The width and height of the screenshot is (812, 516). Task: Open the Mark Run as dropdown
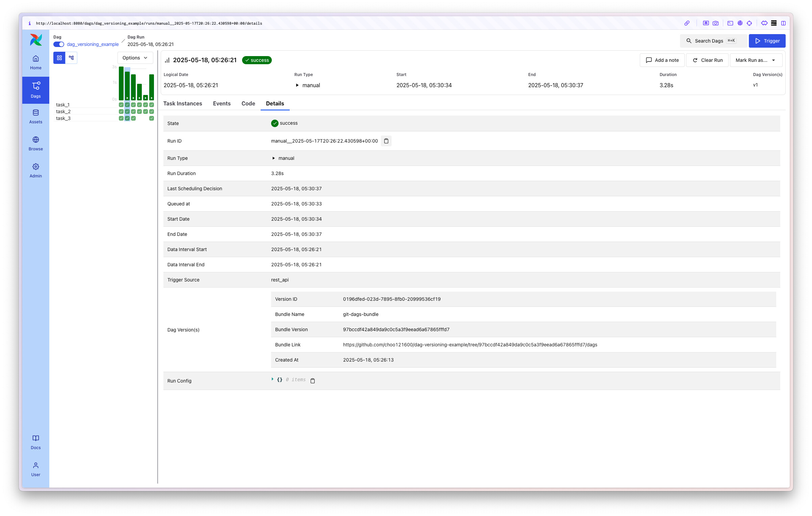point(755,60)
